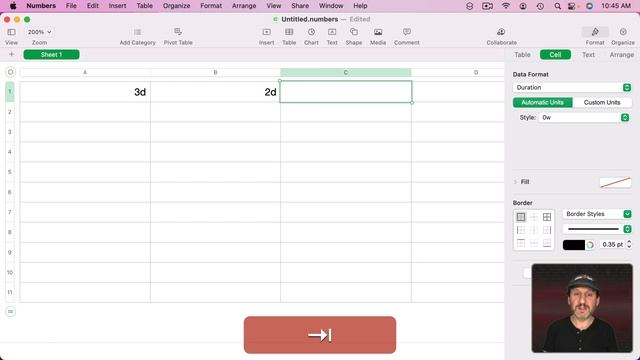
Task: Switch to the Cell inspector tab
Action: point(555,55)
